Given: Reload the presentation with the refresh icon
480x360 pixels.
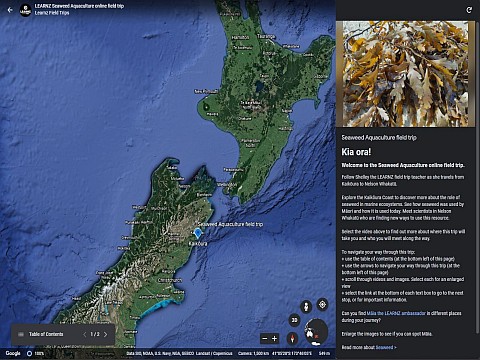Looking at the screenshot, I should (x=469, y=10).
